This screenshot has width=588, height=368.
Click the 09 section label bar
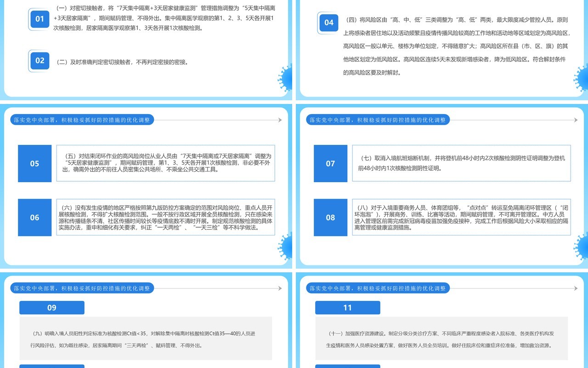click(52, 308)
